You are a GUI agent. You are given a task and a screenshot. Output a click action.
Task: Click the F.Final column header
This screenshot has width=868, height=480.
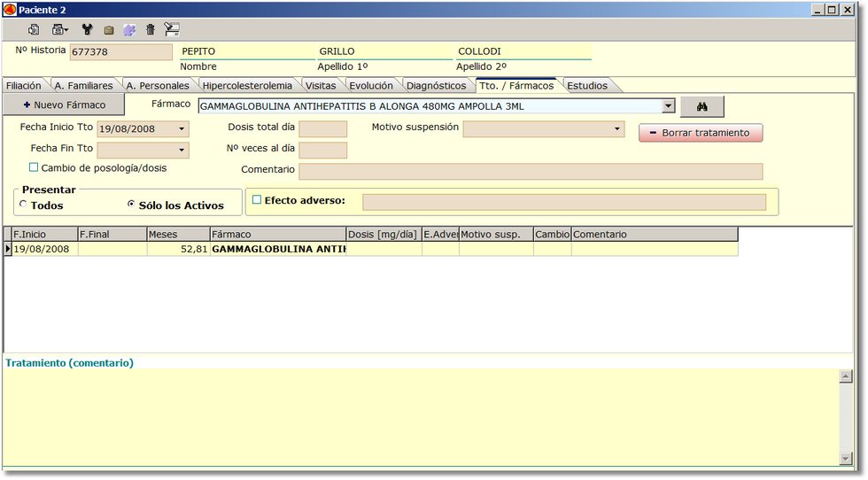click(112, 234)
